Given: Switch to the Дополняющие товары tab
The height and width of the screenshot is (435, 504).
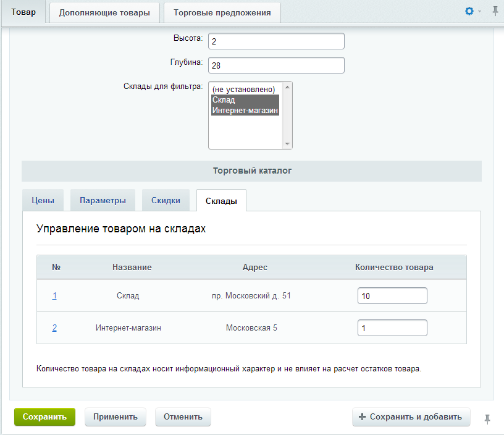Looking at the screenshot, I should point(104,12).
